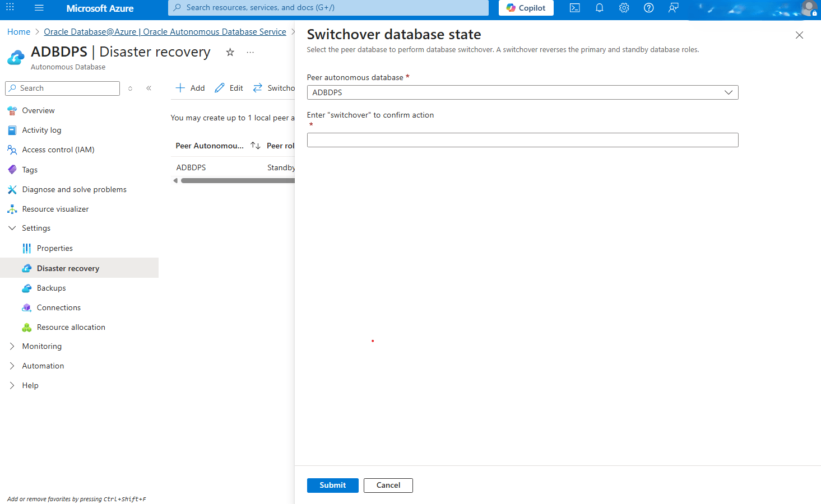This screenshot has width=821, height=504.
Task: Open the help and support icon
Action: tap(648, 8)
